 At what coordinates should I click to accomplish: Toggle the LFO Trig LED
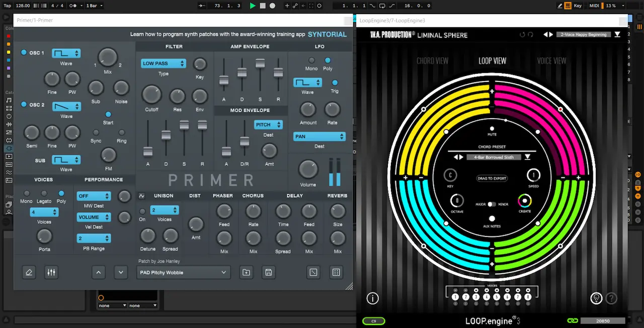point(335,83)
